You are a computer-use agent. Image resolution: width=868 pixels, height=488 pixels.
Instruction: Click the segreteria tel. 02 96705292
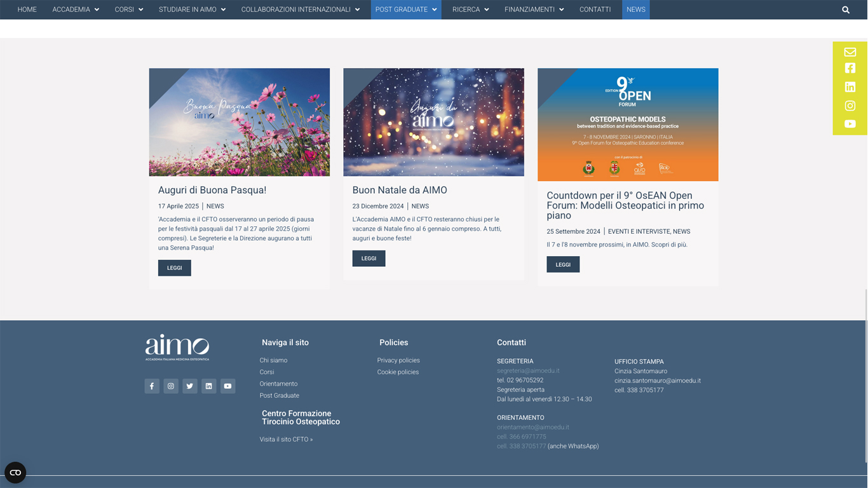520,381
